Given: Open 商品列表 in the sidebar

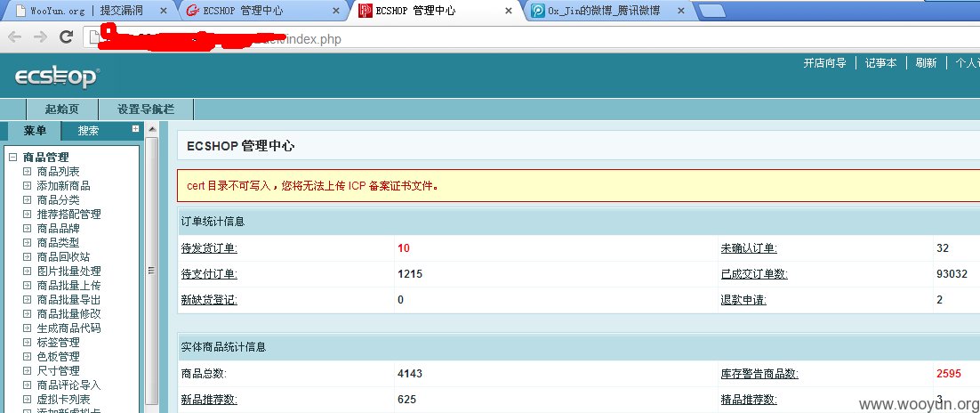Looking at the screenshot, I should (58, 172).
